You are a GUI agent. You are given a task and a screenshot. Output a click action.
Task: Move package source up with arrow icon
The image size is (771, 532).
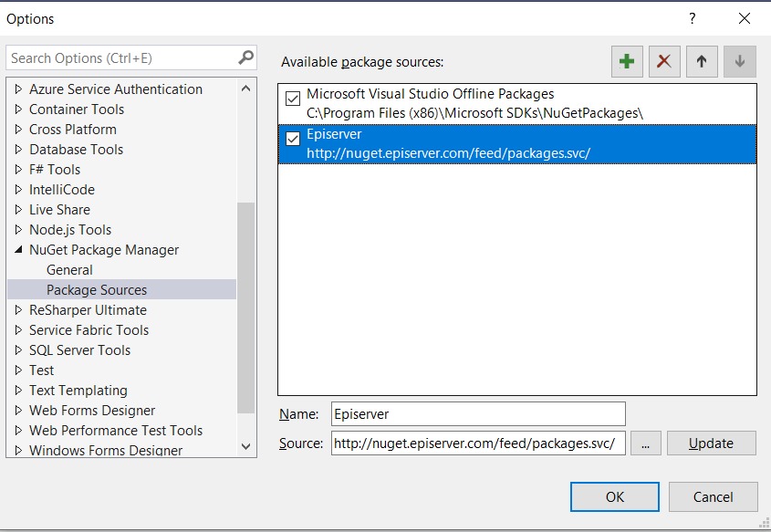click(x=702, y=61)
